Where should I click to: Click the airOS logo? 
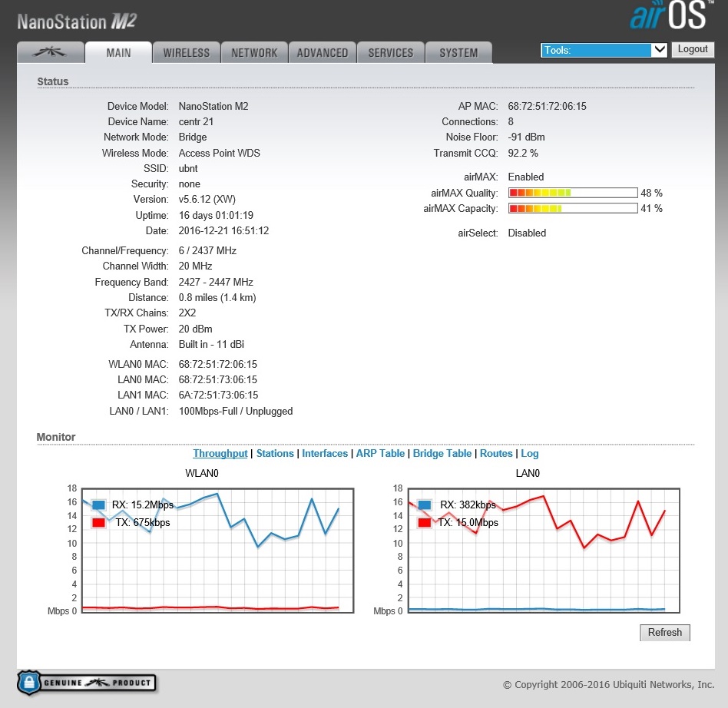[671, 16]
